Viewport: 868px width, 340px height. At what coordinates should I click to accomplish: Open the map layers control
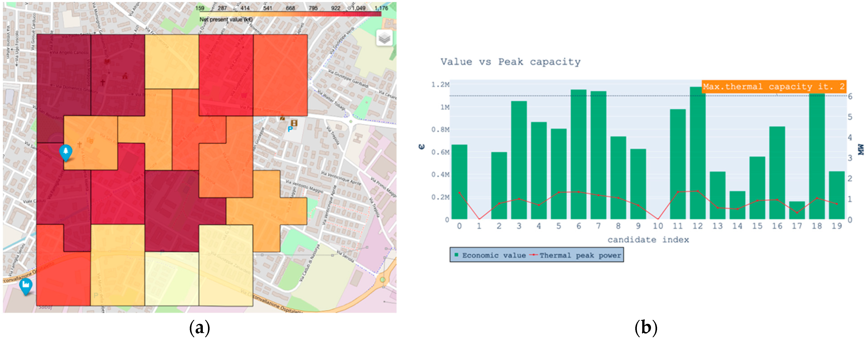(x=384, y=38)
